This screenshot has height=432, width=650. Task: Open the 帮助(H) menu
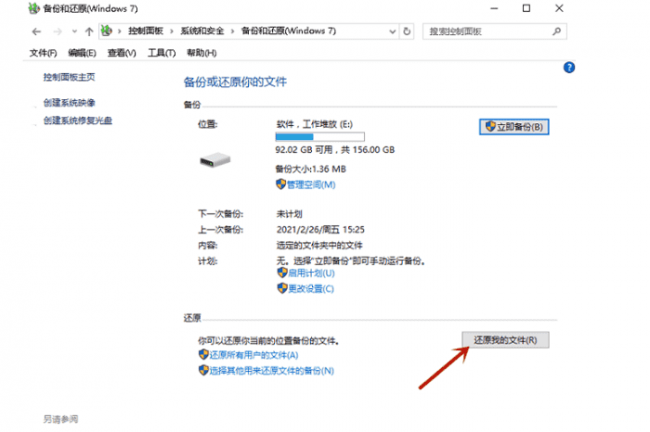click(201, 53)
